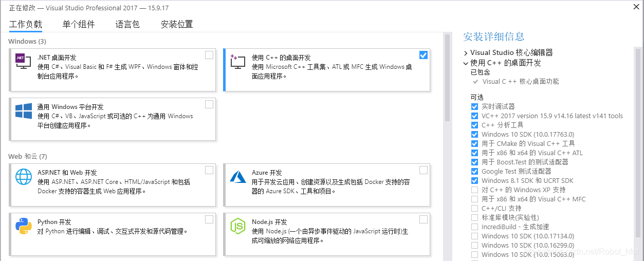Uncheck the 实时调试器 option
The height and width of the screenshot is (261, 644).
pyautogui.click(x=474, y=106)
